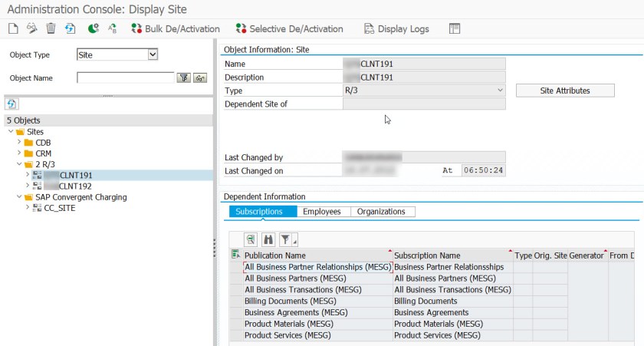The image size is (644, 346).
Task: Open Bulk De/Activation
Action: 176,28
